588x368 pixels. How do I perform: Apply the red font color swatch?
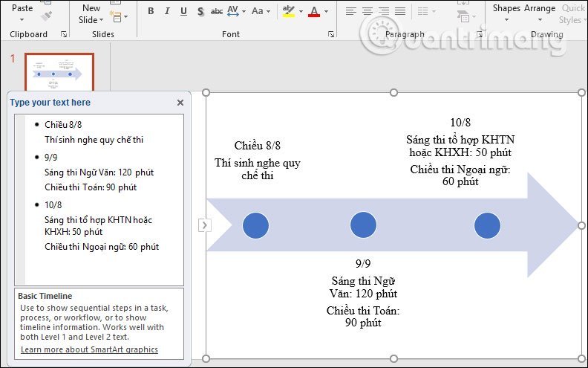coord(313,12)
